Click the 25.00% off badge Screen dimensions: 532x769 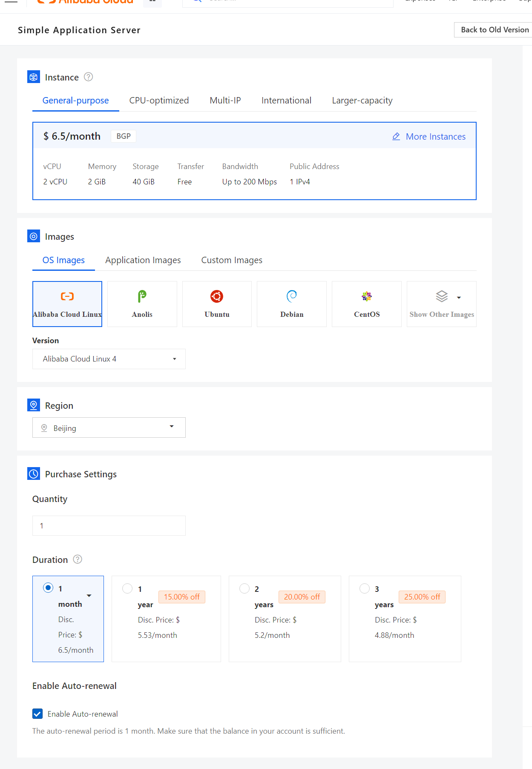click(x=422, y=597)
